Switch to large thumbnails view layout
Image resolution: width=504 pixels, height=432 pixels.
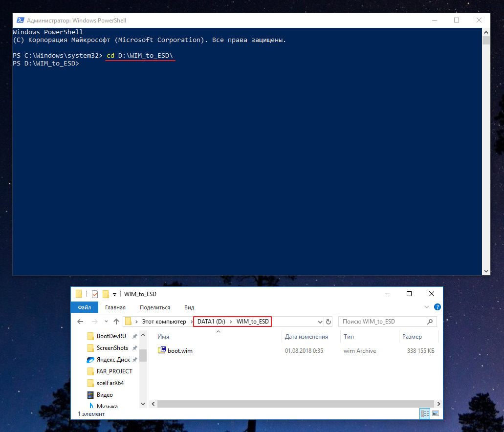click(x=436, y=413)
